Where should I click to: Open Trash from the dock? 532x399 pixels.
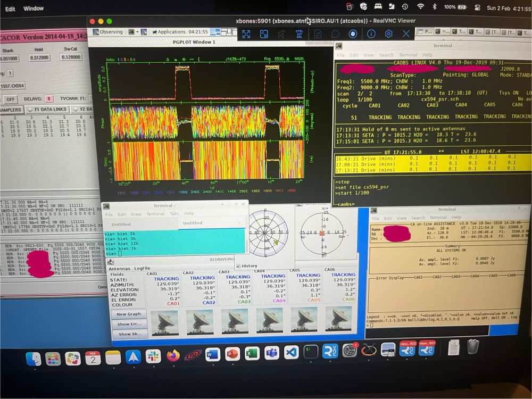click(472, 347)
